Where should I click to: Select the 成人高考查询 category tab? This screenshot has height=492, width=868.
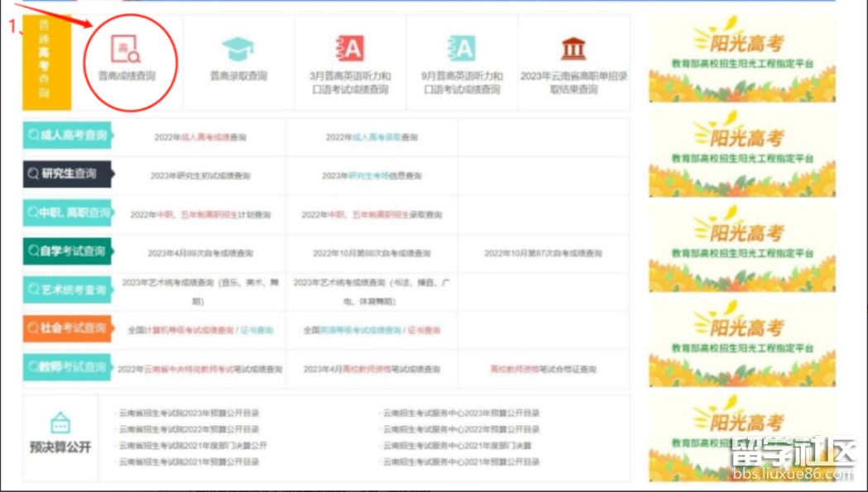coord(67,136)
